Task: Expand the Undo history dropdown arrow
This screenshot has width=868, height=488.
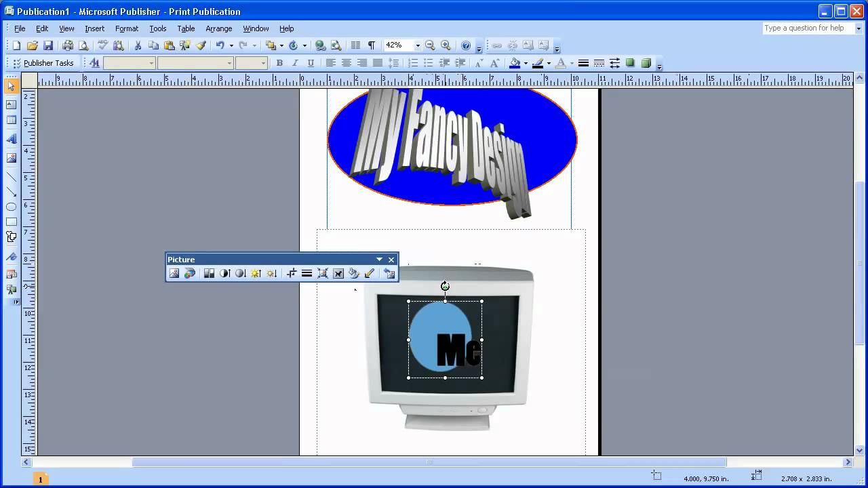Action: (231, 45)
